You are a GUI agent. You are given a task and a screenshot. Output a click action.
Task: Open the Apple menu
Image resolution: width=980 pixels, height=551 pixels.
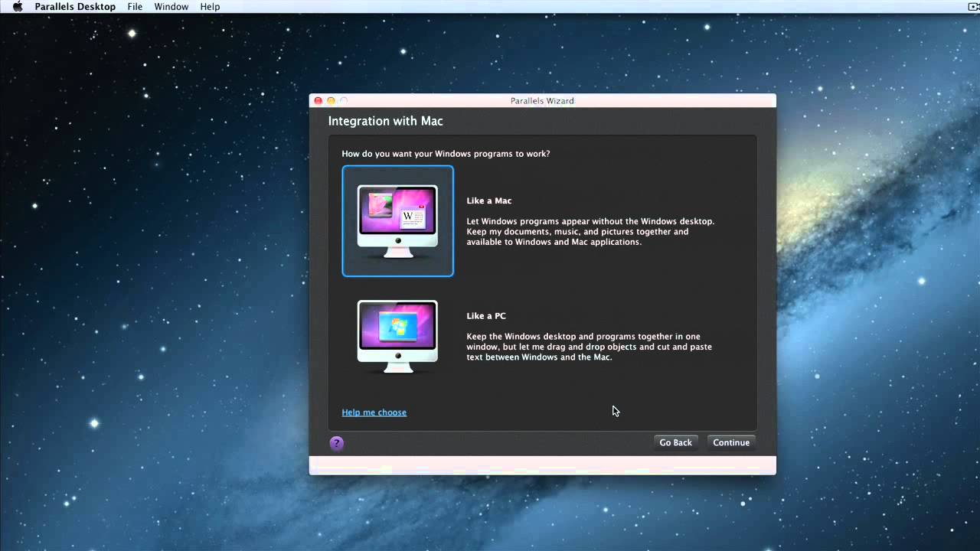[x=18, y=7]
